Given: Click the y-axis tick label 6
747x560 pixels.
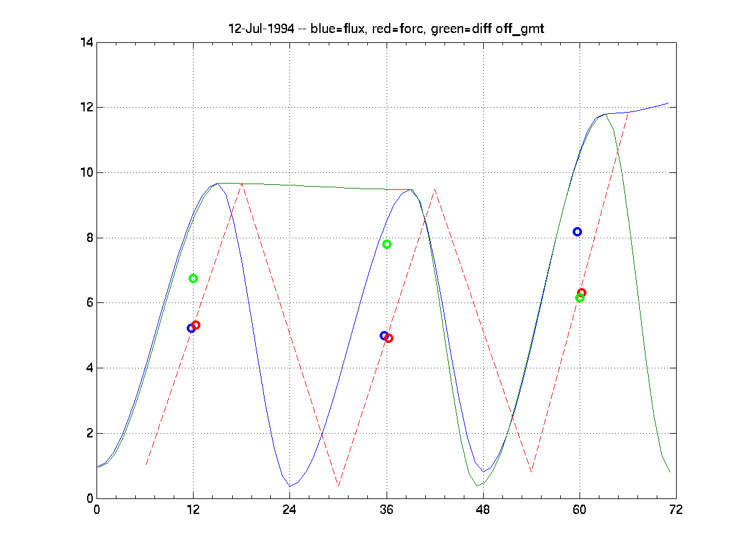Looking at the screenshot, I should click(88, 303).
